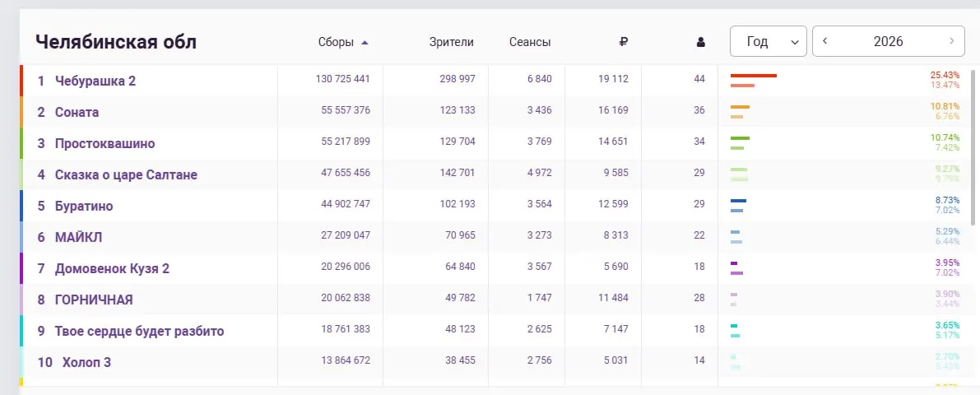Image resolution: width=980 pixels, height=395 pixels.
Task: Select viewers value 70 965
Action: point(461,235)
